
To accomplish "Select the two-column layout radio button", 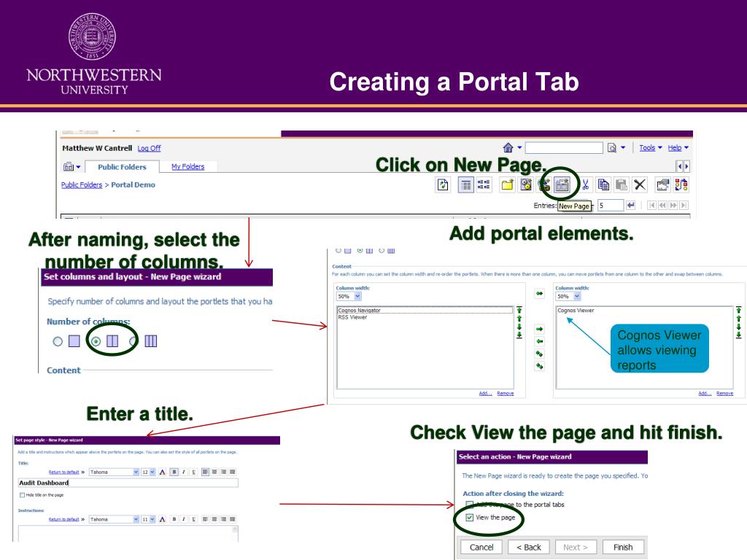I will click(x=96, y=341).
